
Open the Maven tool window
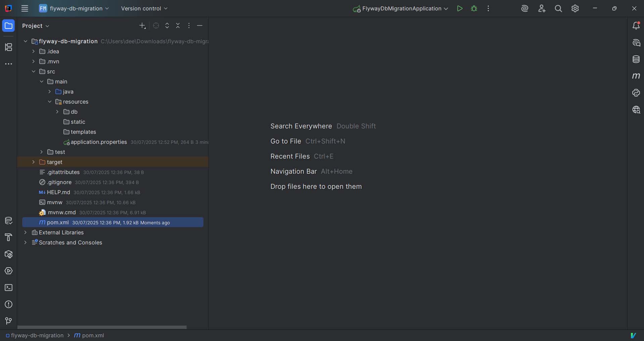click(x=636, y=76)
